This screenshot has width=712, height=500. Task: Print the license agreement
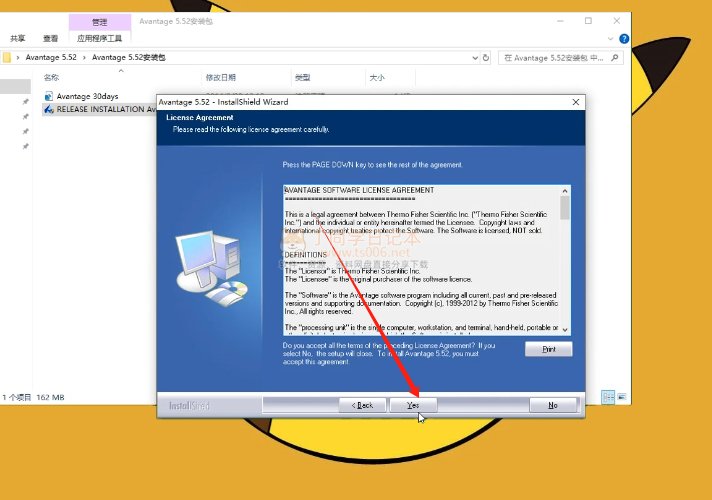(549, 349)
